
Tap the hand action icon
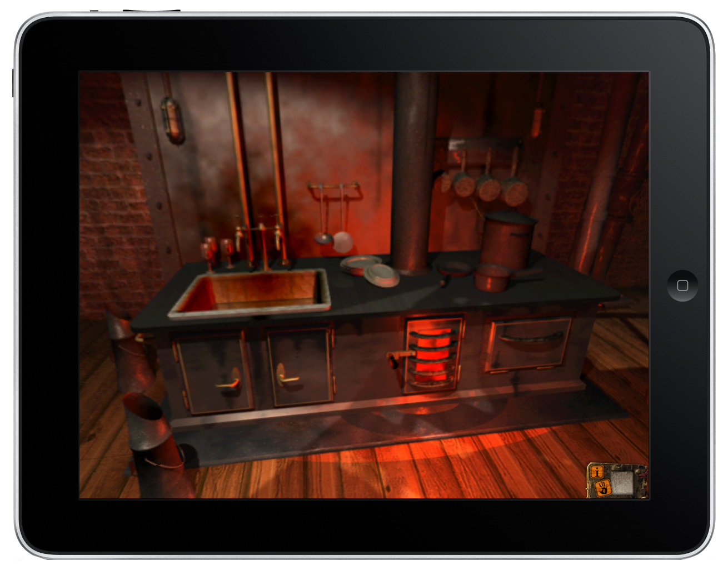pos(603,488)
